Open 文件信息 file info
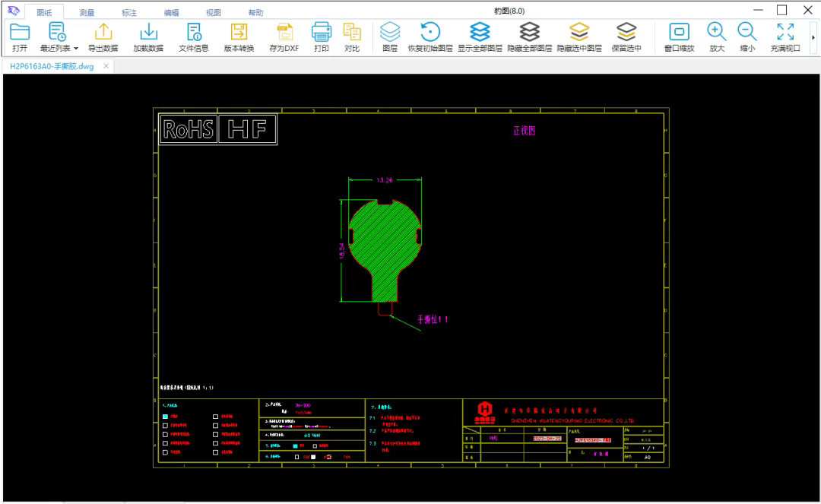The height and width of the screenshot is (504, 821). click(194, 37)
